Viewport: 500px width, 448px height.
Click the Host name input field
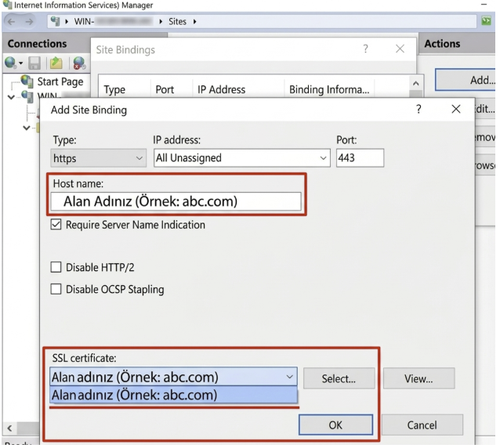(176, 201)
